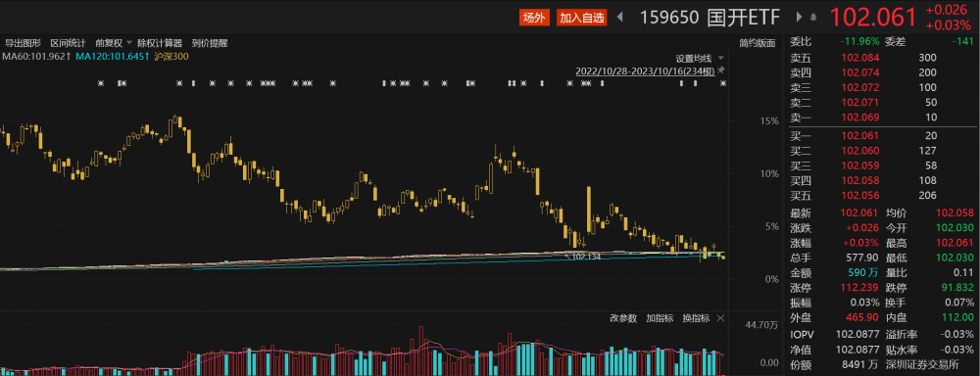
Task: Open 区间统计 range statistics
Action: point(69,43)
